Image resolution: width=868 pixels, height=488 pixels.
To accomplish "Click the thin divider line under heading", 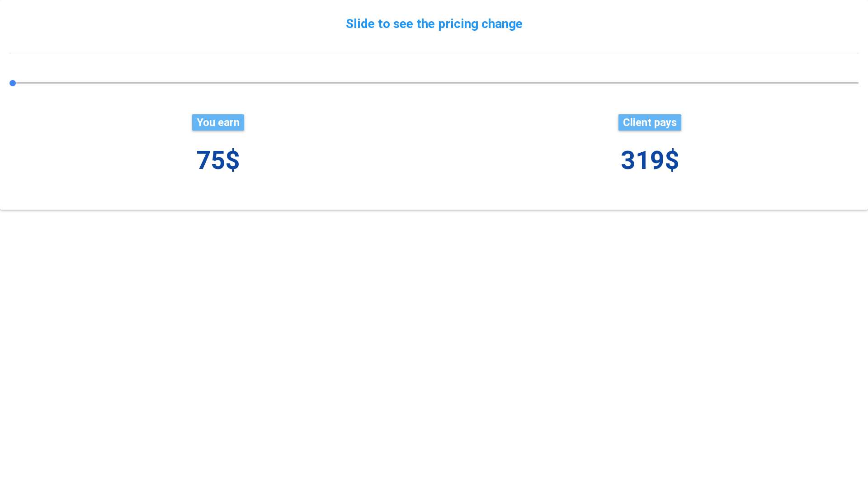I will pyautogui.click(x=434, y=53).
